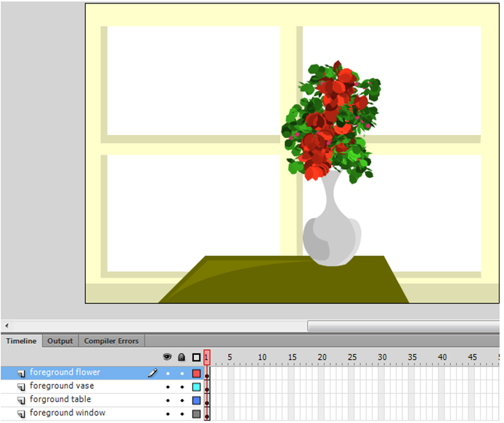Click the eye icon in layer header
Viewport: 504px width, 423px height.
168,357
